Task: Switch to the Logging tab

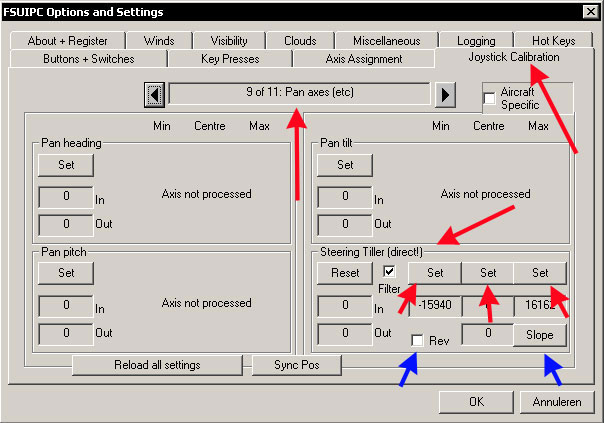Action: pos(476,40)
